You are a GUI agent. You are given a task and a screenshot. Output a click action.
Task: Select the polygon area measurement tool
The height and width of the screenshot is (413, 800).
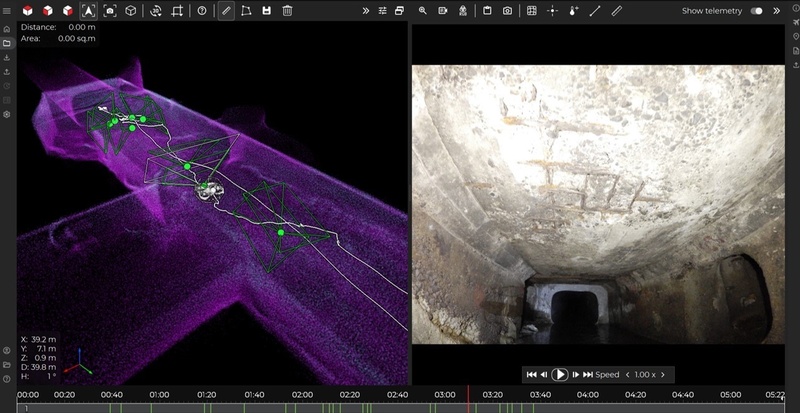coord(246,11)
